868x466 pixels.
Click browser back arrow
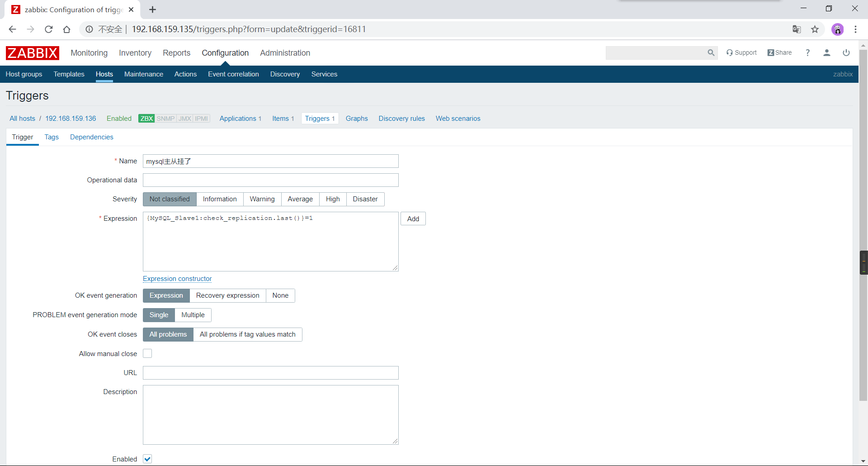coord(12,29)
